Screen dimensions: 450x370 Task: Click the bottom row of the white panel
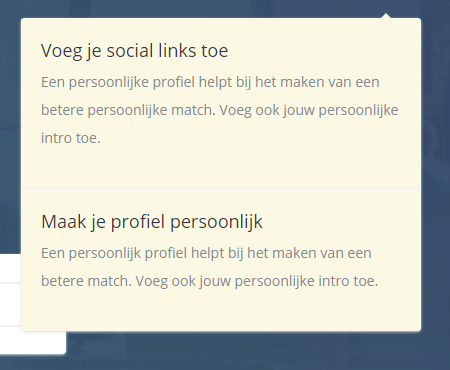tap(33, 340)
